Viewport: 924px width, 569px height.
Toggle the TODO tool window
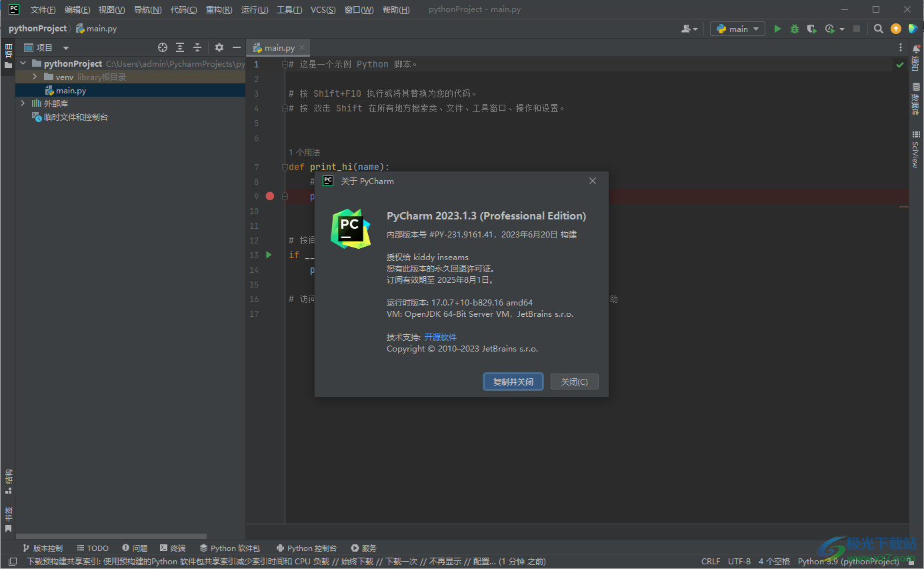(x=92, y=548)
